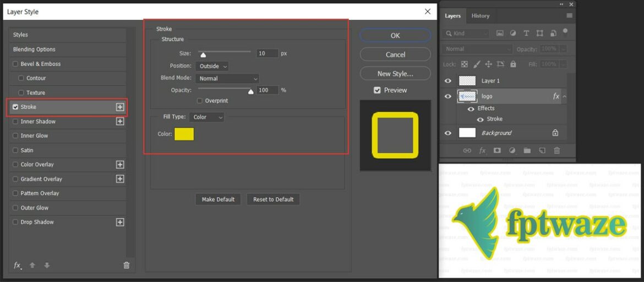
Task: Enable the Bevel & Emboss checkbox
Action: coord(15,64)
